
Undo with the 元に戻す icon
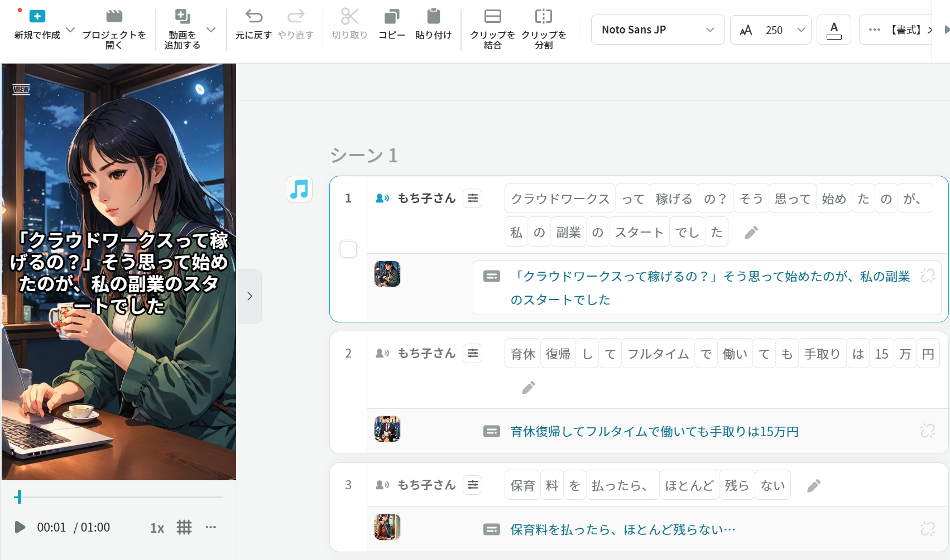point(253,17)
